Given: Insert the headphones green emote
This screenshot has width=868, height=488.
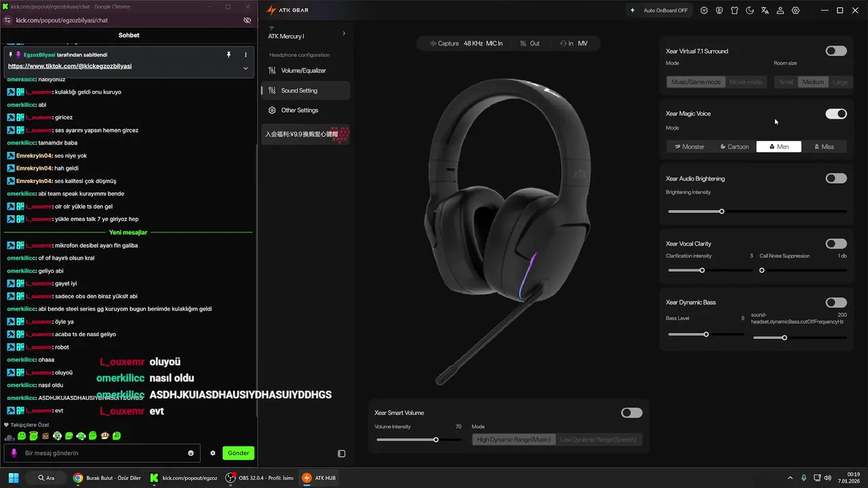Looking at the screenshot, I should tap(81, 436).
